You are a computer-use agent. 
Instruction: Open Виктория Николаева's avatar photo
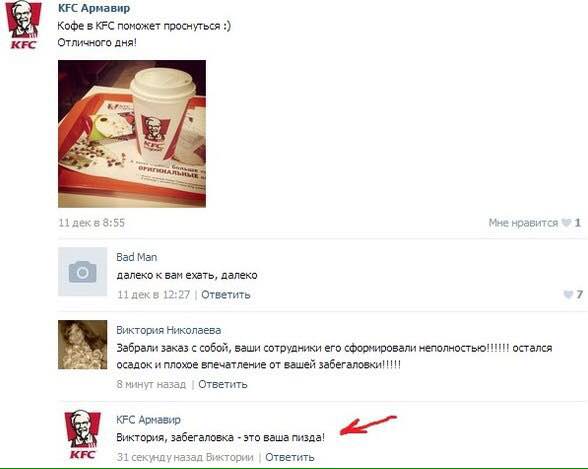click(x=82, y=345)
